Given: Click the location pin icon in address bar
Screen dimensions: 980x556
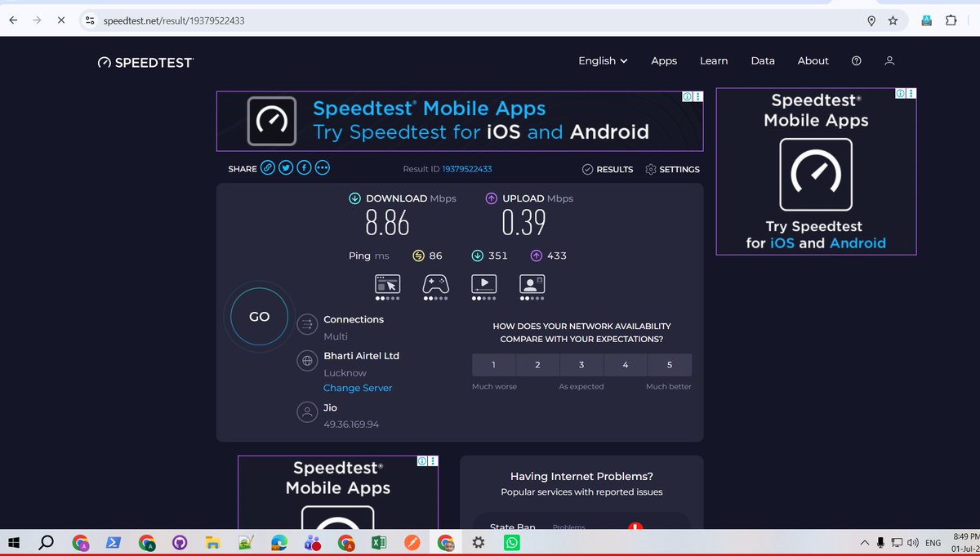Looking at the screenshot, I should (x=871, y=20).
